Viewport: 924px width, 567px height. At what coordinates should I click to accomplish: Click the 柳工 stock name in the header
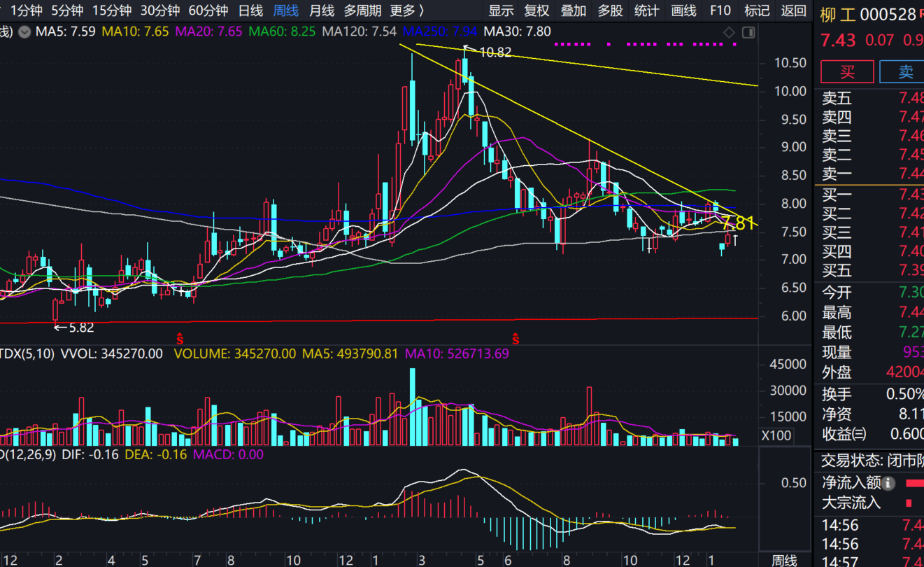point(837,15)
